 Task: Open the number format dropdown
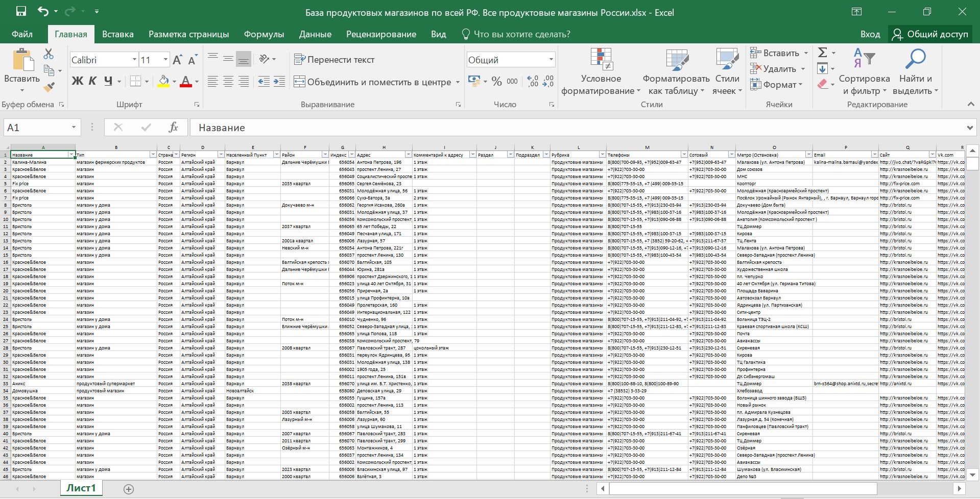point(551,60)
